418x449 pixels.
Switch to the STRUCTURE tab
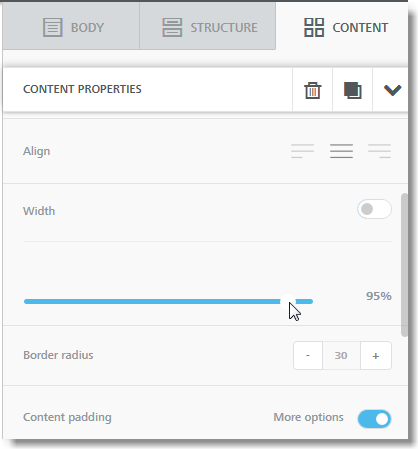(x=207, y=26)
